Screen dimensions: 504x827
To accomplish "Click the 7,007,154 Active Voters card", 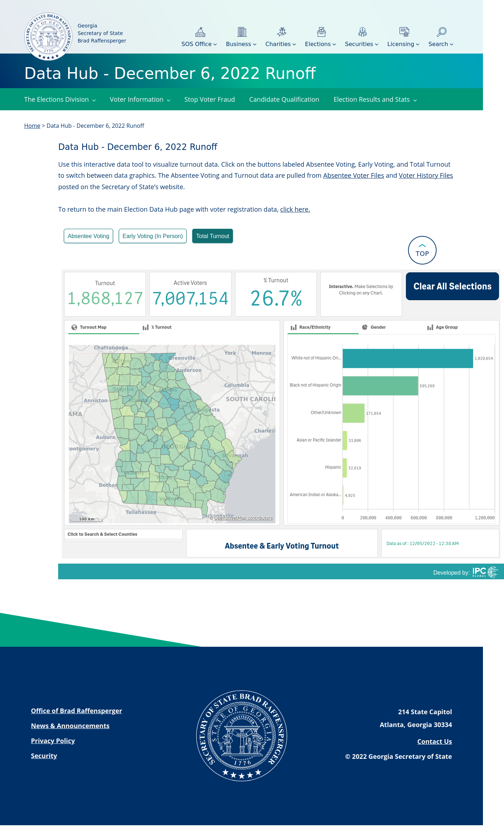I will 190,294.
